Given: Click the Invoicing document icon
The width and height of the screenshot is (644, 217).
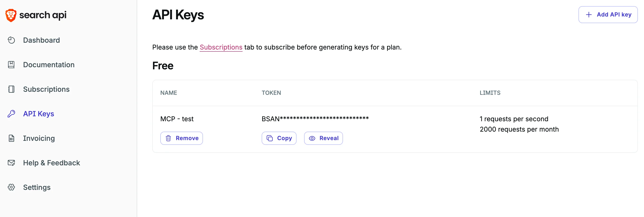Looking at the screenshot, I should point(11,138).
